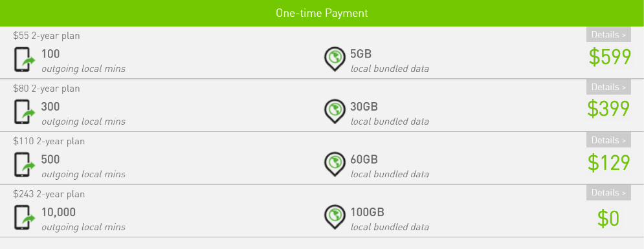Click the phone icon beside 300 outgoing mins
644x249 pixels.
coord(25,112)
